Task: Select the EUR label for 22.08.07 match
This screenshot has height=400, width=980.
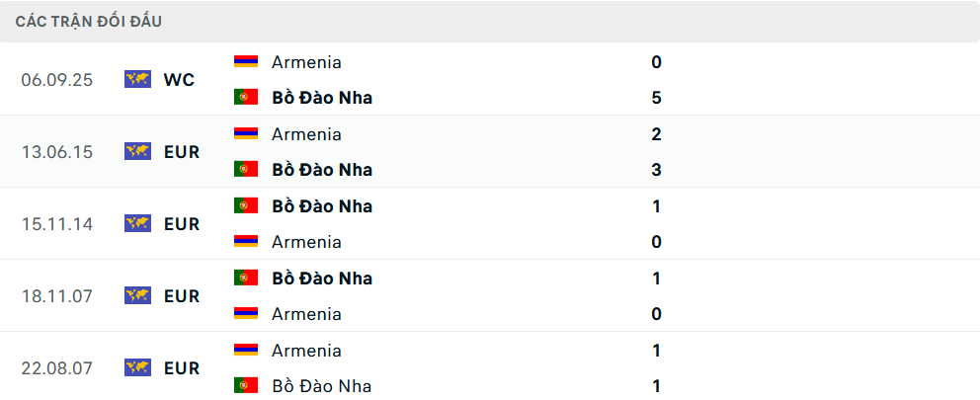Action: point(182,367)
